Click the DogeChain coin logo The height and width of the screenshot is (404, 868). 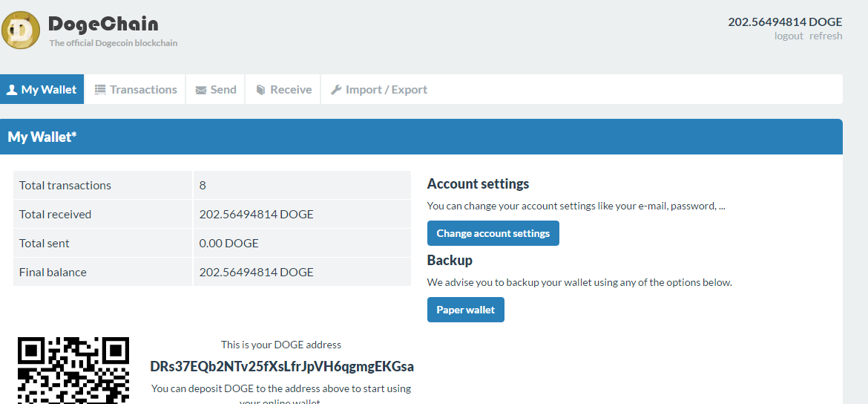(21, 30)
